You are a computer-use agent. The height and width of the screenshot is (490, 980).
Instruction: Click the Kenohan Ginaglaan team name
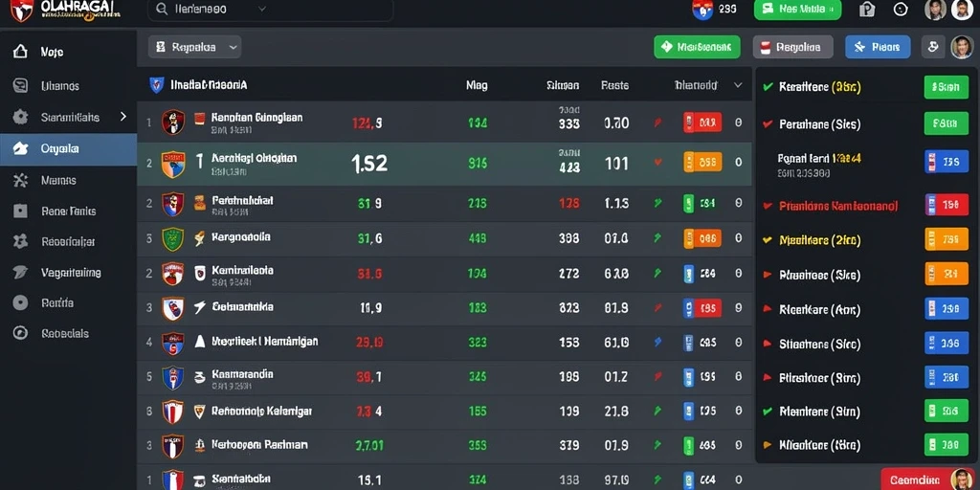[256, 117]
